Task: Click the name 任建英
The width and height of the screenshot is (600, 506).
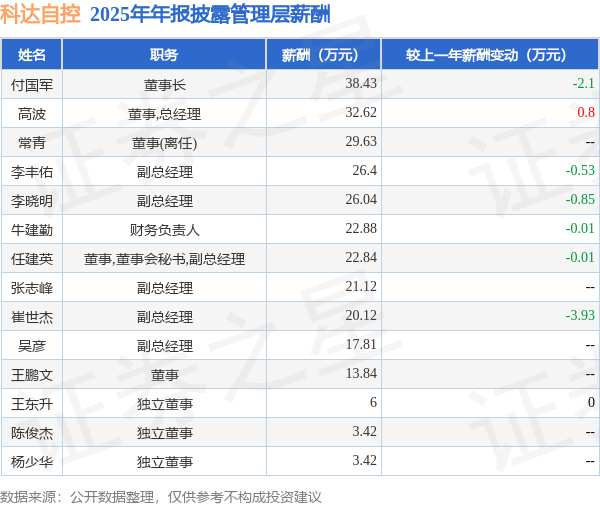Action: 32,259
